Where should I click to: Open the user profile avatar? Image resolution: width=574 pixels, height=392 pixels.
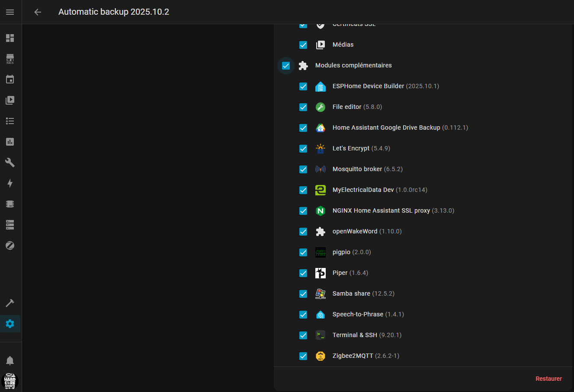tap(10, 382)
